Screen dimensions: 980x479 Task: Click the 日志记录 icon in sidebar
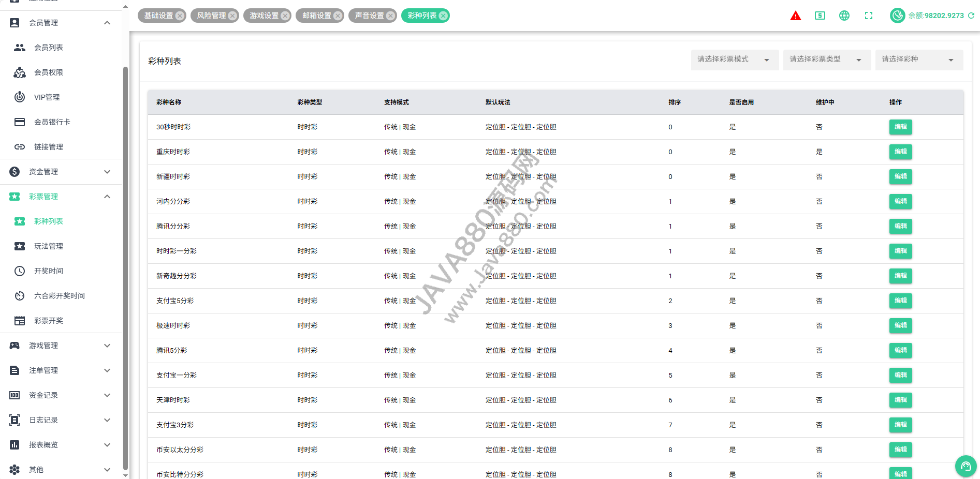[14, 420]
